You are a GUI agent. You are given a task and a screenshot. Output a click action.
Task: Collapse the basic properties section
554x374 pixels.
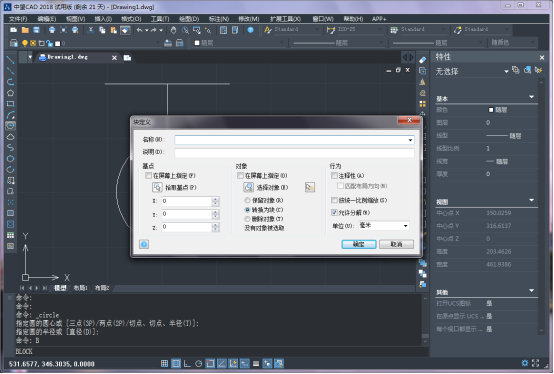coord(531,97)
